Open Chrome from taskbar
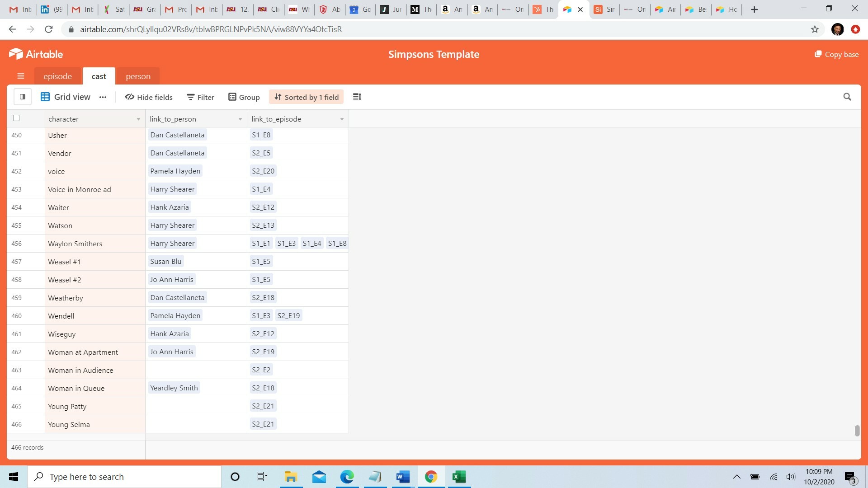The width and height of the screenshot is (868, 488). (x=431, y=477)
